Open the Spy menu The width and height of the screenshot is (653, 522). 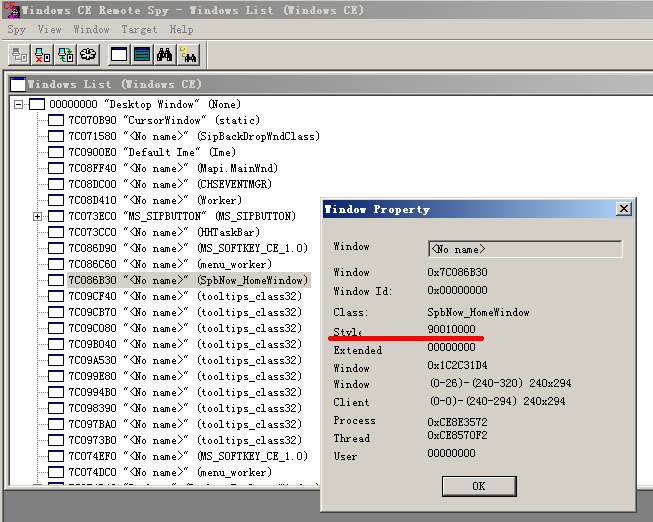pos(17,30)
